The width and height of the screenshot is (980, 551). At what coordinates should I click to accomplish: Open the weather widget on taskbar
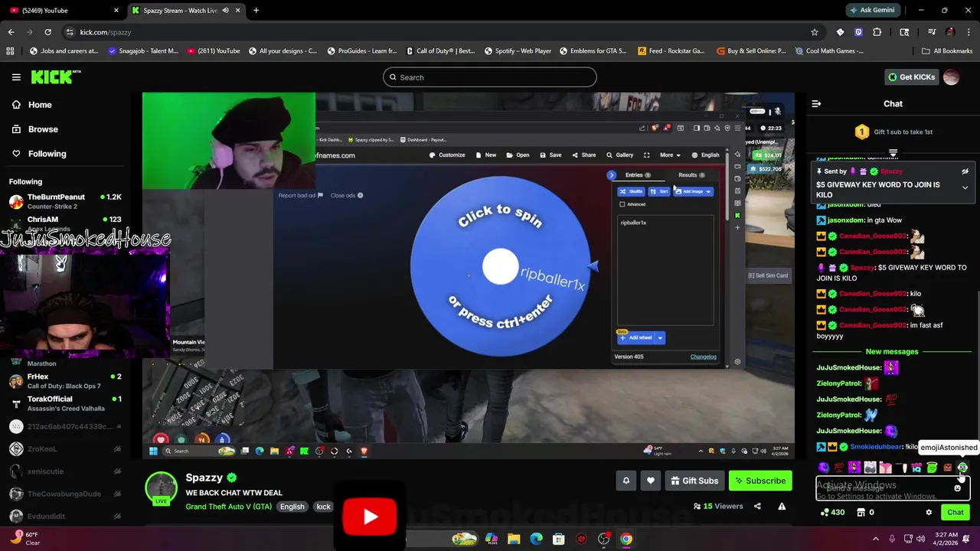(x=23, y=539)
